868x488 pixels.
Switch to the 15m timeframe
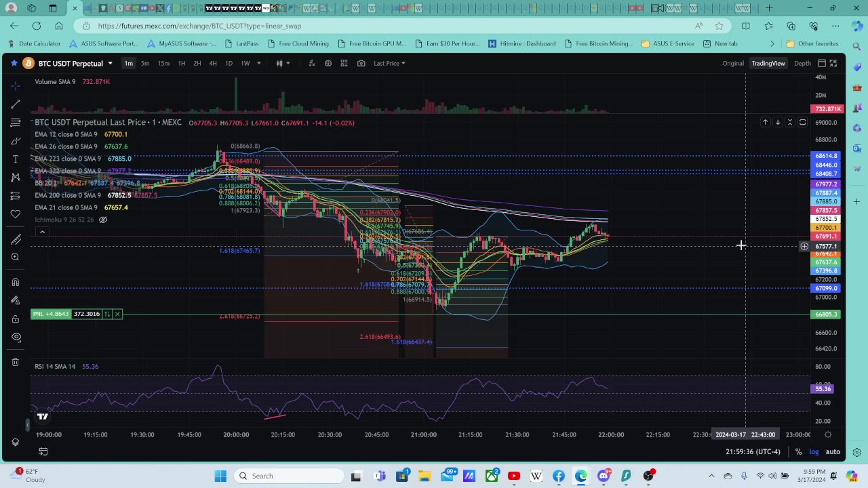(x=163, y=63)
